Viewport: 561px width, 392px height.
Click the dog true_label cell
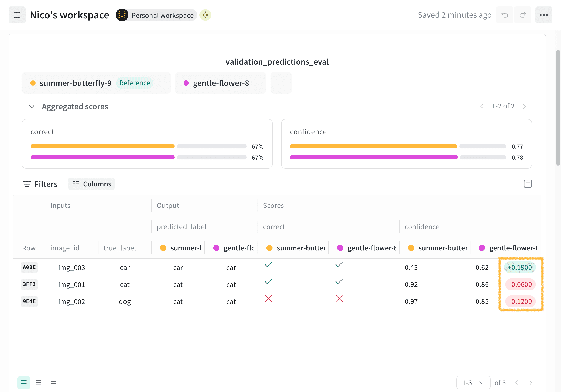[125, 302]
